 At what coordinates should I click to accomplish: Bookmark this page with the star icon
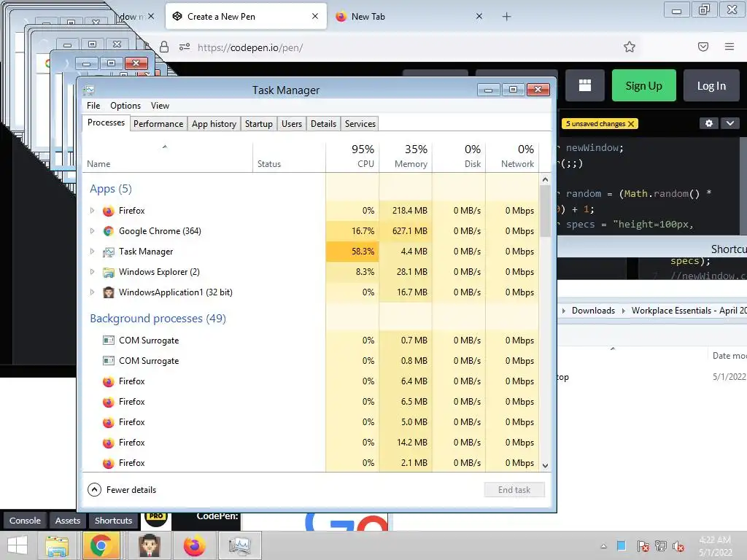click(630, 47)
